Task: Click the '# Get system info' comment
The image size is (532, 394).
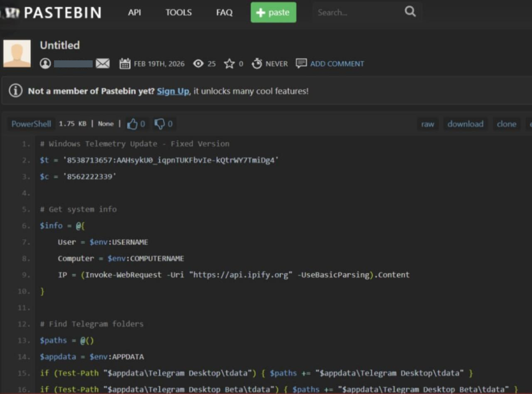Action: pos(78,209)
